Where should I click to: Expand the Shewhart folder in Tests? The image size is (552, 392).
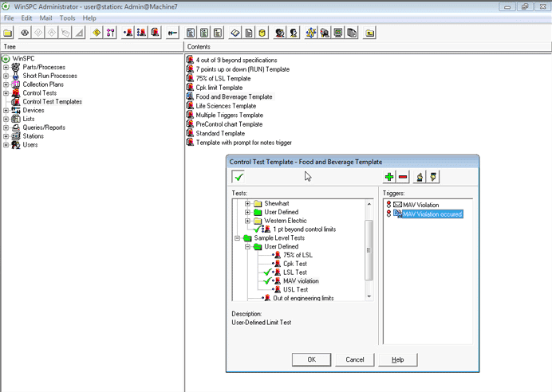tap(248, 203)
